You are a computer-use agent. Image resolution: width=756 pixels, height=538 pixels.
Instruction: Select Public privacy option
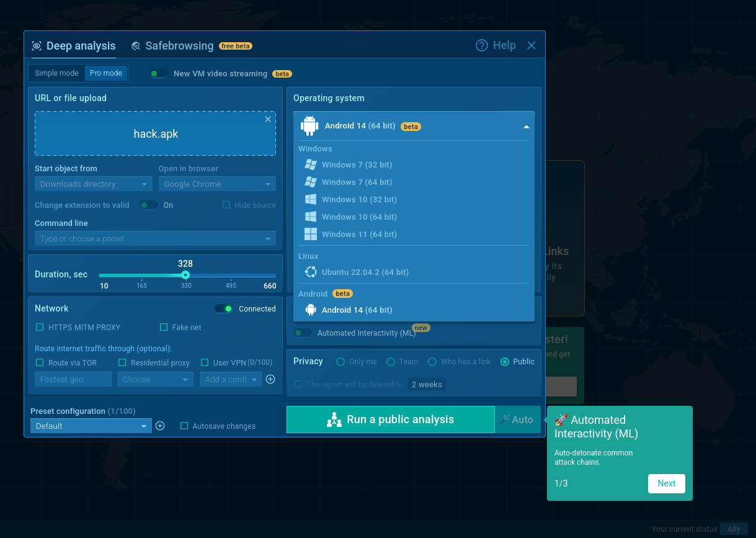(505, 361)
